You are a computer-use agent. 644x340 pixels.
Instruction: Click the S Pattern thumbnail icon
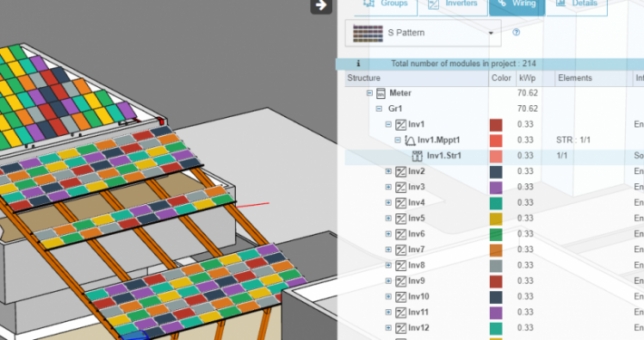point(367,33)
